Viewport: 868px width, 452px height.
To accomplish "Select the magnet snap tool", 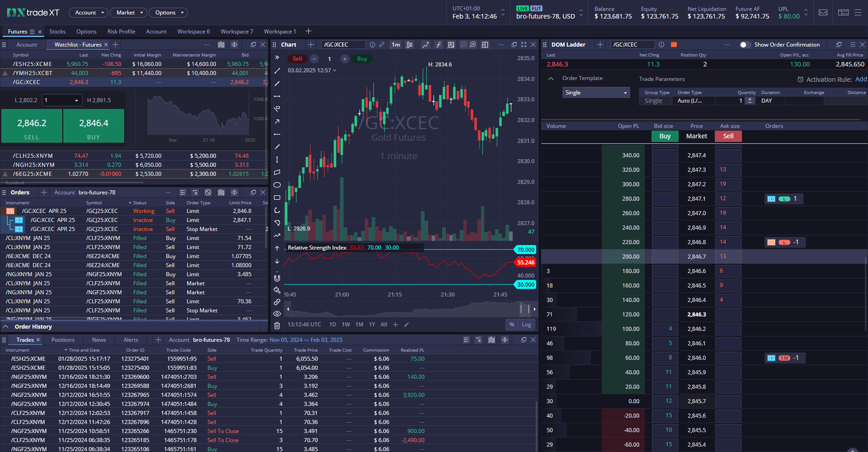I will (277, 278).
